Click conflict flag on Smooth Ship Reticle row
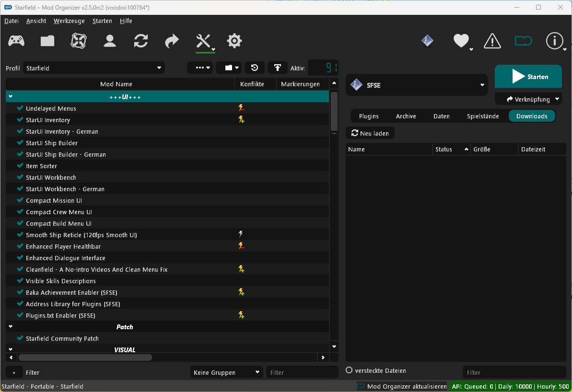 coord(241,234)
